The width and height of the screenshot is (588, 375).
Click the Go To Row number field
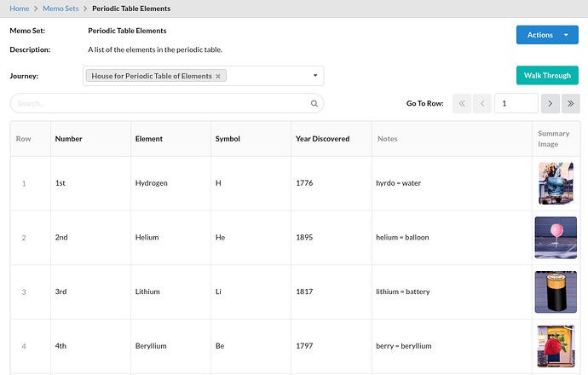click(516, 103)
